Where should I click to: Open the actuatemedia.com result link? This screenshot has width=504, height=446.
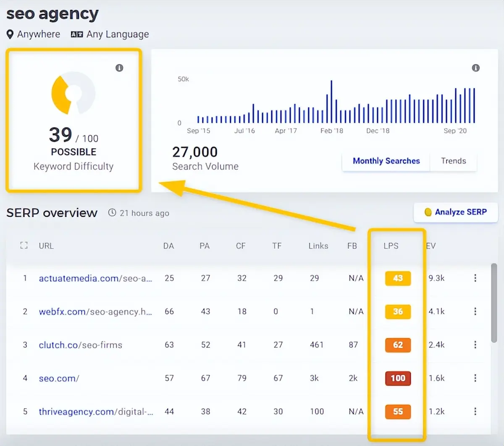click(x=95, y=278)
